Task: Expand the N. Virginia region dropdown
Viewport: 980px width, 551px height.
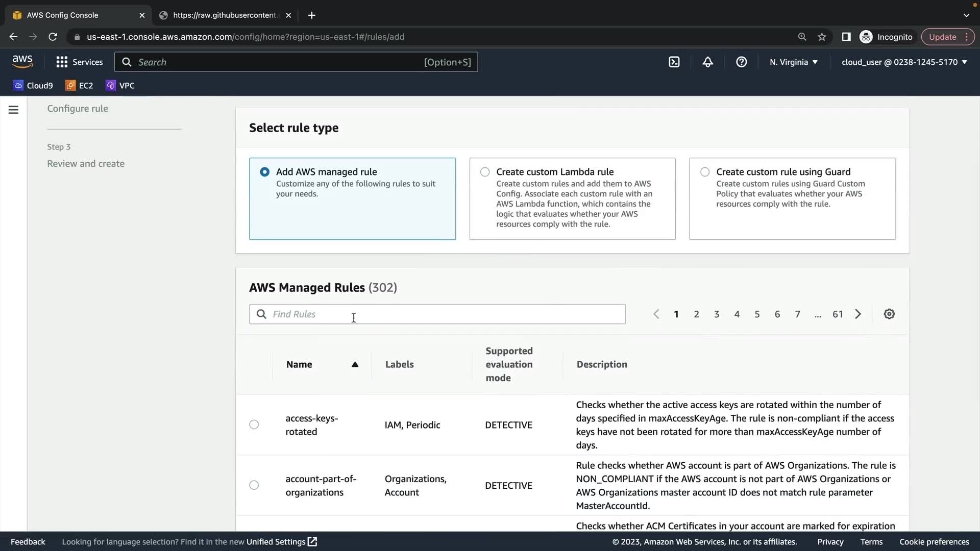Action: point(793,62)
